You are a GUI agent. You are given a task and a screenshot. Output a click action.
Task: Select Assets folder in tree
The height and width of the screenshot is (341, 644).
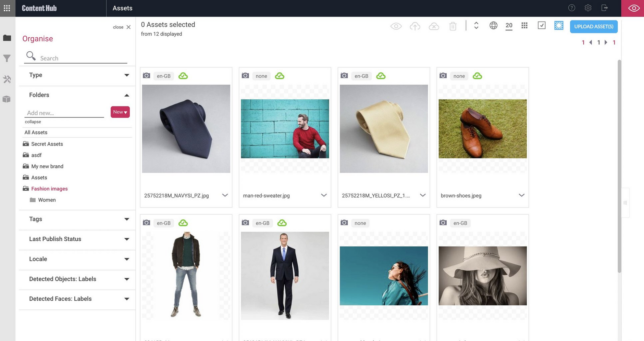point(39,177)
